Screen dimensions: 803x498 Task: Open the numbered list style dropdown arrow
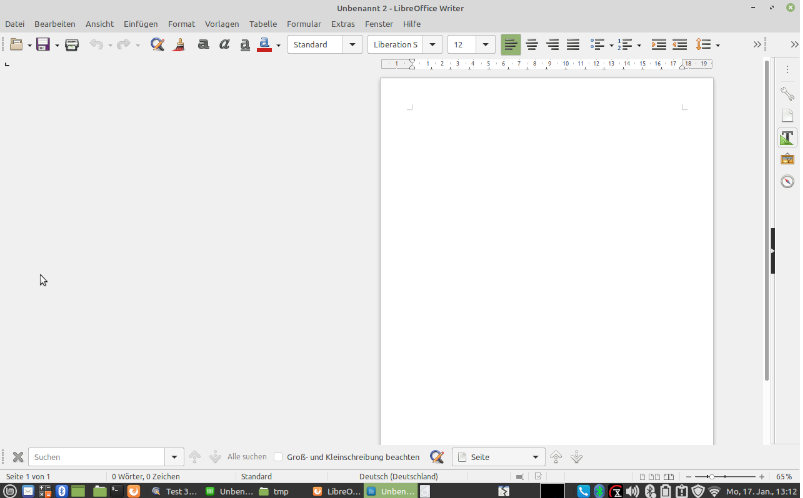click(x=639, y=45)
